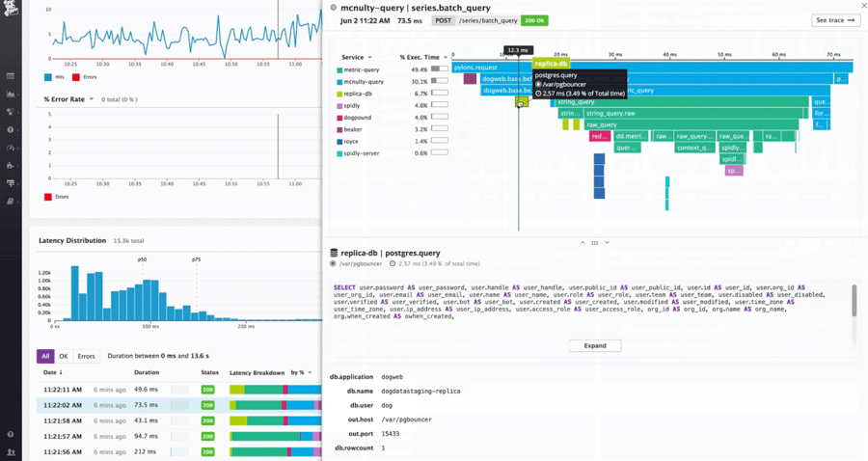The width and height of the screenshot is (868, 461).
Task: Click the p75 latency marker label
Action: 196,259
